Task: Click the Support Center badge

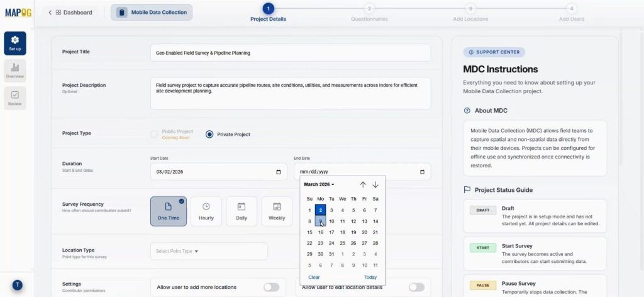Action: (x=494, y=52)
